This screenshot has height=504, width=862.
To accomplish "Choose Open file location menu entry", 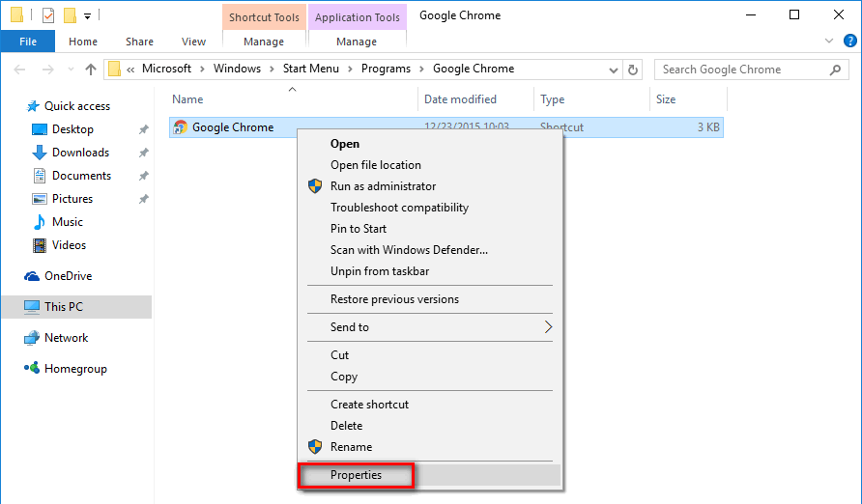I will pyautogui.click(x=430, y=165).
